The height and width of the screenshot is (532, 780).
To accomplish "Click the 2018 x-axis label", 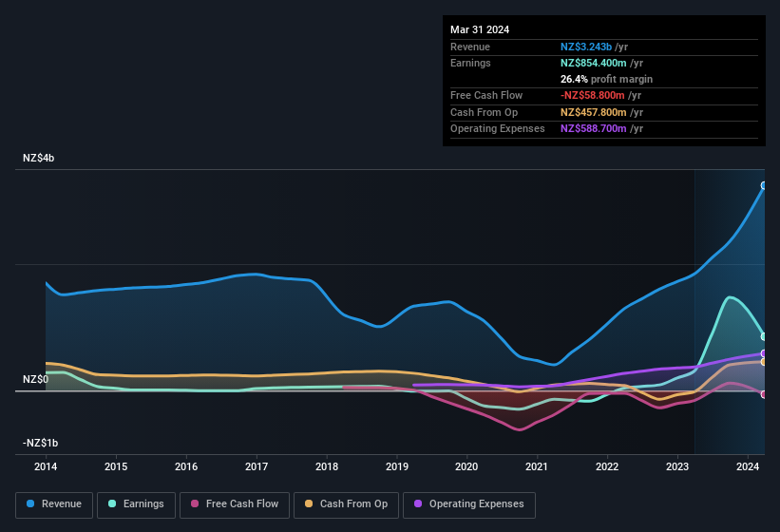I will (327, 466).
